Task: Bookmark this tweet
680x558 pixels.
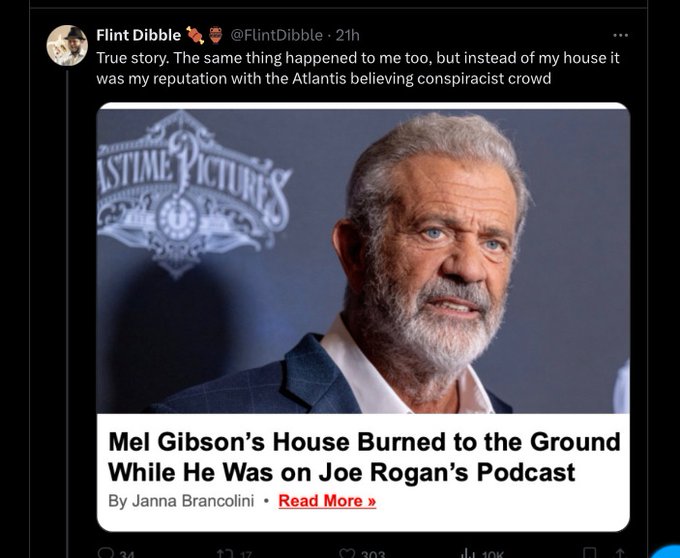Action: tap(590, 551)
